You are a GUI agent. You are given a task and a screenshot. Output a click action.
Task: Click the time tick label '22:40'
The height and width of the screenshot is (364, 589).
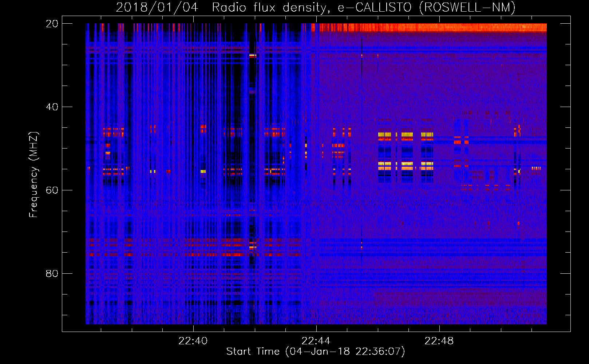[x=193, y=341]
